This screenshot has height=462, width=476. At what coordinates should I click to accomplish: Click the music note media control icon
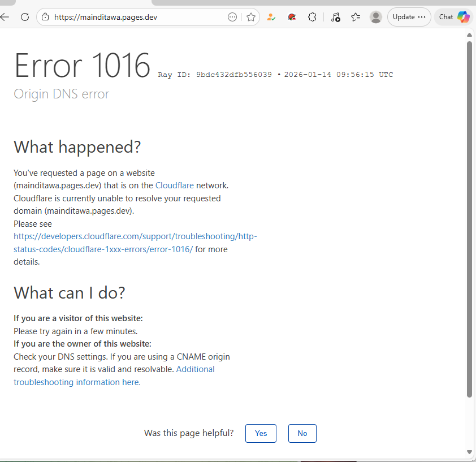(x=335, y=17)
